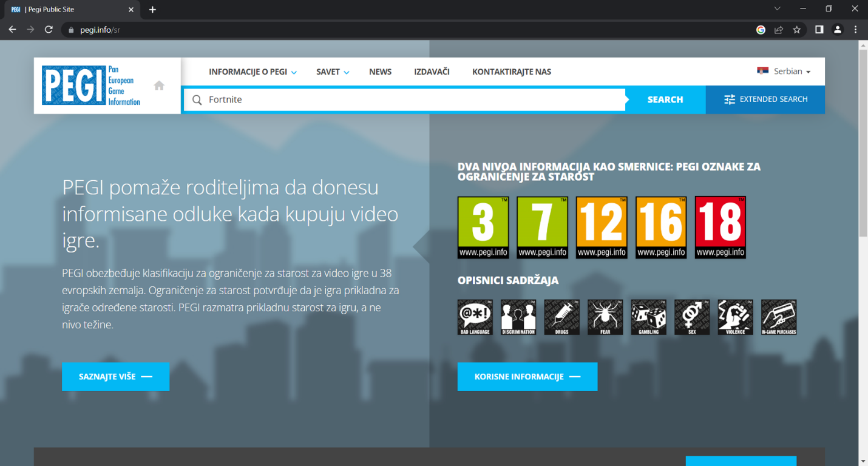Select the PEGI 3 age rating icon

point(483,228)
